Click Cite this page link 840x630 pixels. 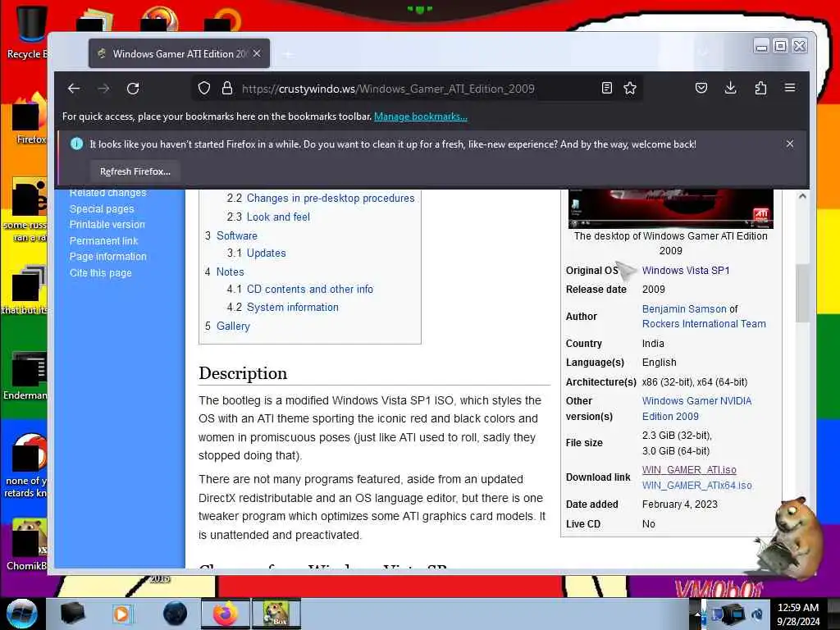(101, 272)
